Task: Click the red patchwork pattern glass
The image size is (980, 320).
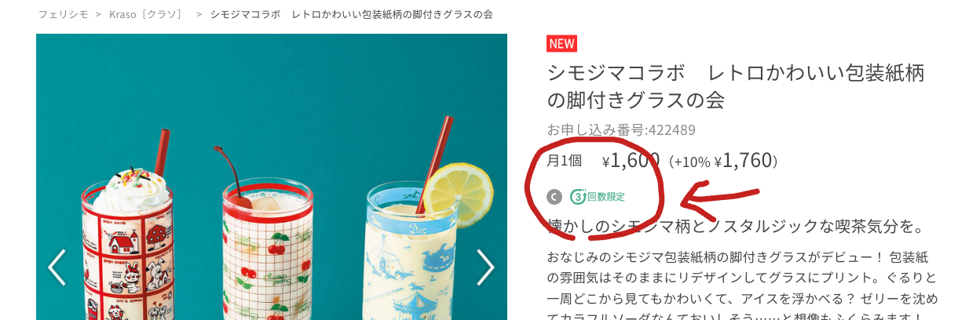Action: coord(128,251)
